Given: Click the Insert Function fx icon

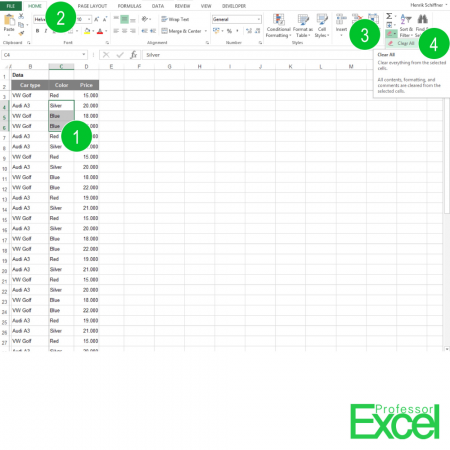Looking at the screenshot, I should [x=134, y=55].
